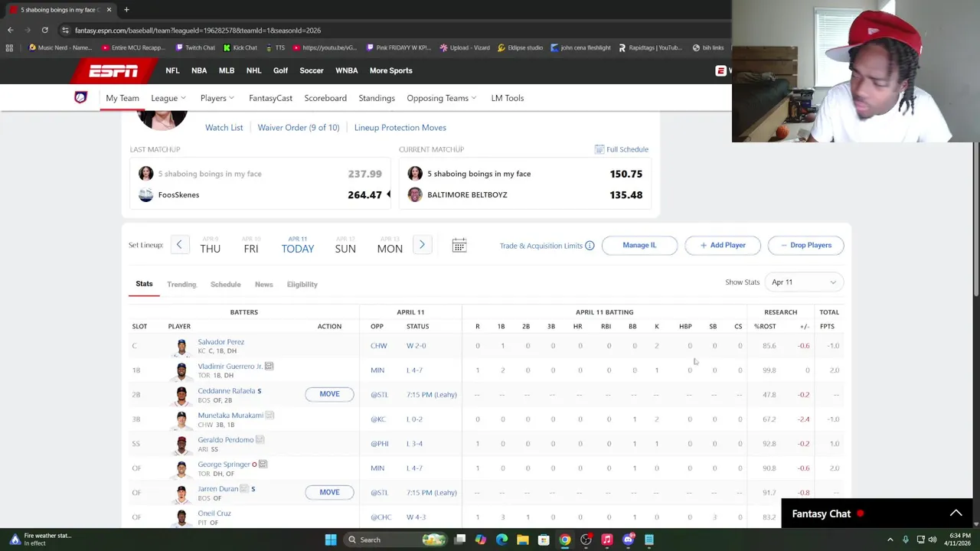Screen dimensions: 980x551
Task: Open Vladimir Guerrero Jr. news note icon
Action: [269, 367]
